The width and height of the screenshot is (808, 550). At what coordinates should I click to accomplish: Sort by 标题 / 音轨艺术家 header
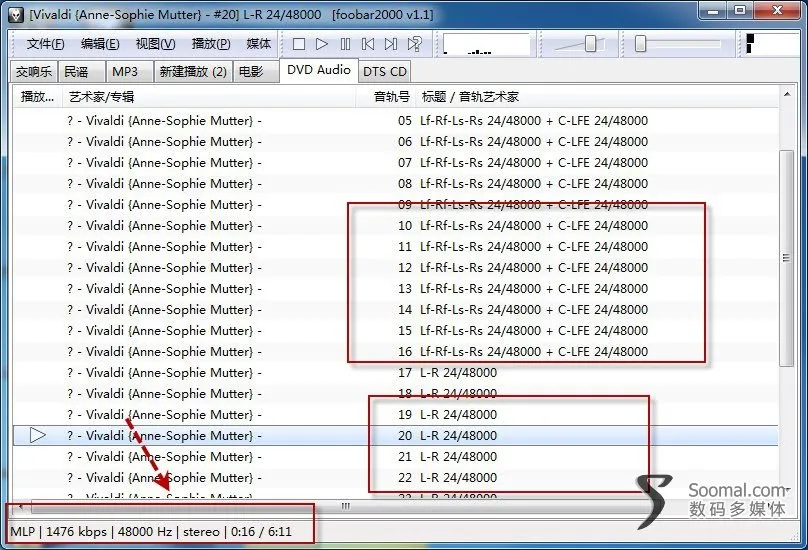tap(597, 97)
